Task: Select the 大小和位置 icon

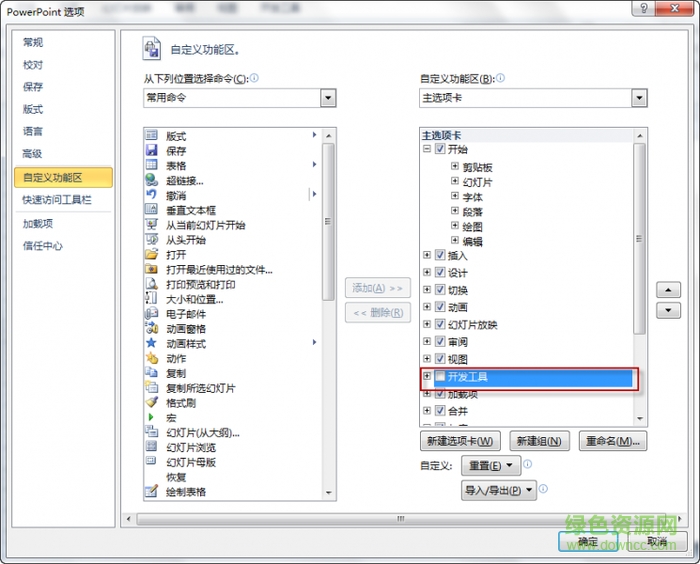Action: pos(152,298)
